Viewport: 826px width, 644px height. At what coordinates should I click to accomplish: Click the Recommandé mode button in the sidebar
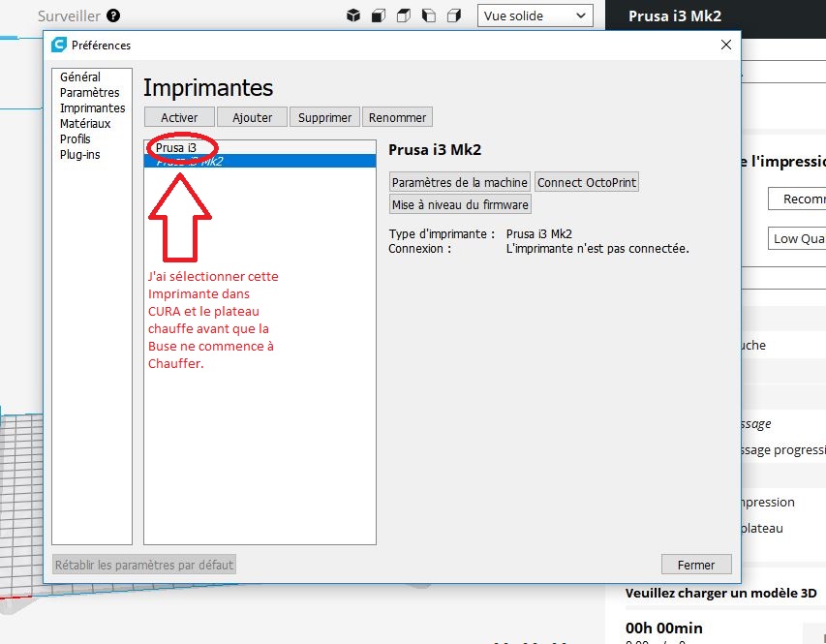(797, 199)
